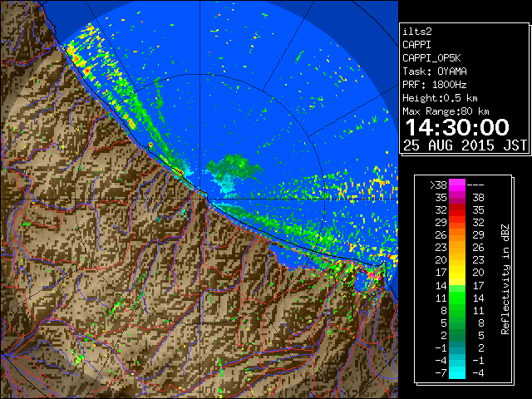Image resolution: width=532 pixels, height=399 pixels.
Task: Click the 'PRF: 1800Hz' entry
Action: [x=435, y=85]
